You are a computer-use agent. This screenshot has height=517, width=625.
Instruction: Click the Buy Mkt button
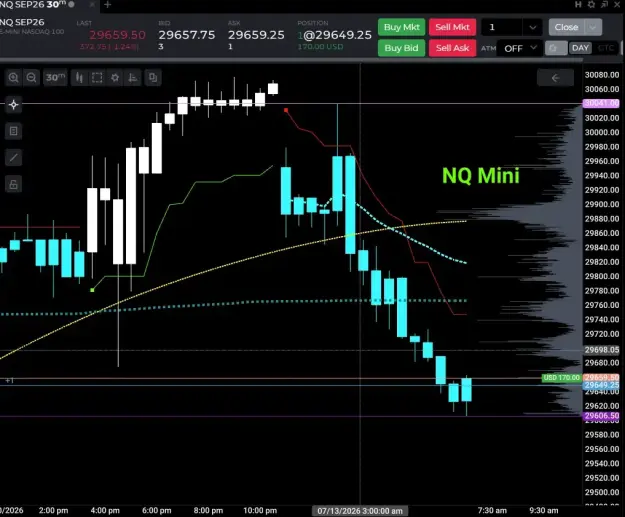pyautogui.click(x=401, y=27)
